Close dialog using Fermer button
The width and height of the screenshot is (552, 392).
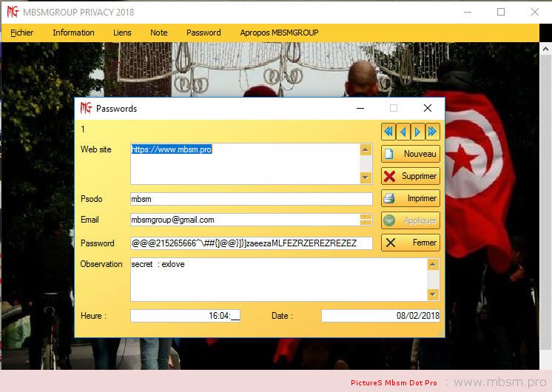click(x=411, y=243)
